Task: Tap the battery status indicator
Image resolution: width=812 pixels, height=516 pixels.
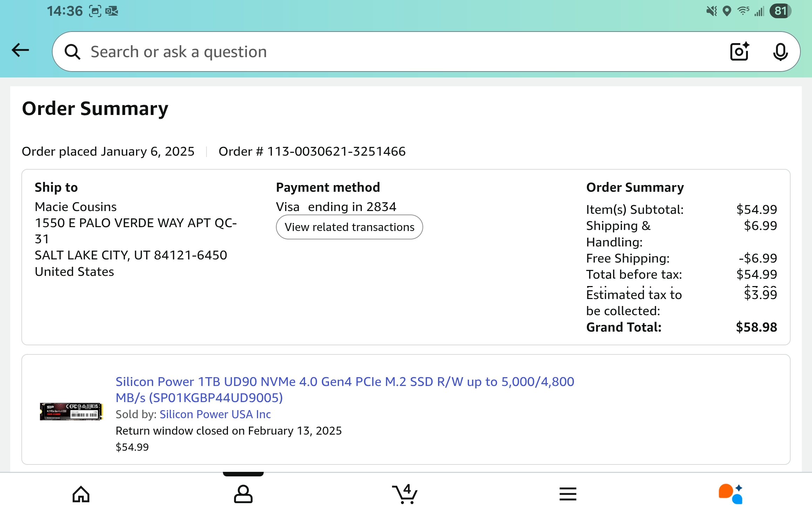Action: tap(780, 11)
